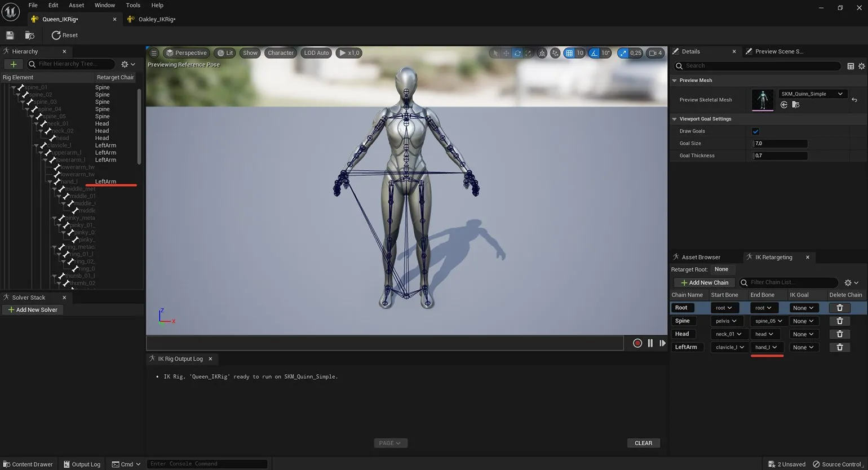Click the green plus icon in Hierarchy
Screen dimensions: 868x470
[x=14, y=64]
